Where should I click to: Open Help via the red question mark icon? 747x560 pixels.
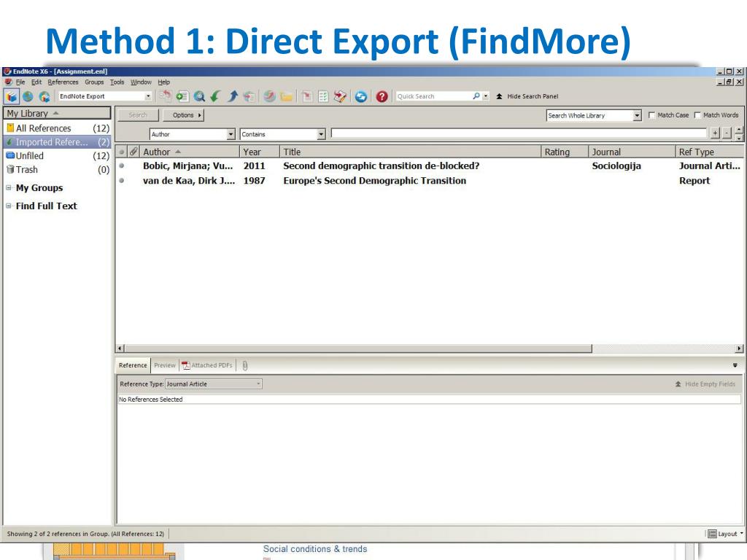click(x=382, y=96)
